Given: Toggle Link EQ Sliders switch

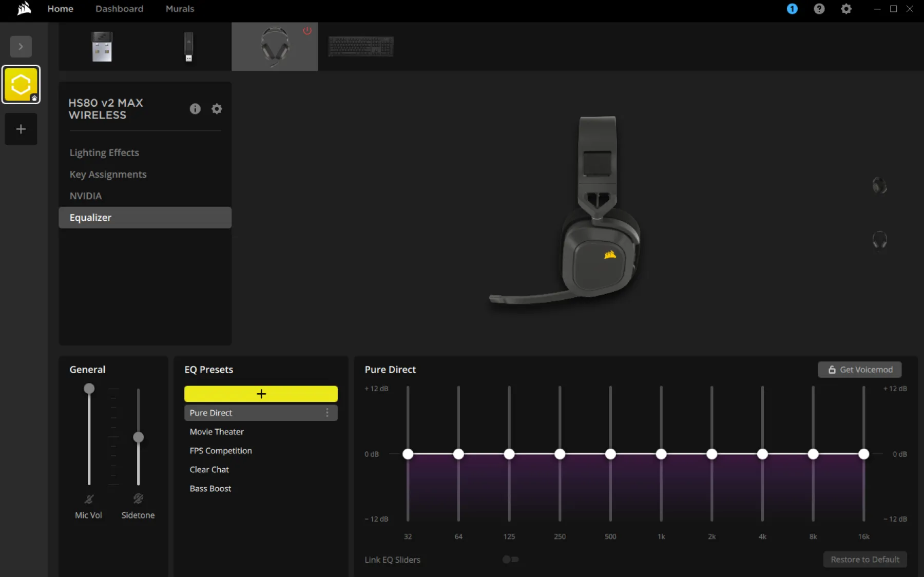Looking at the screenshot, I should pos(511,560).
